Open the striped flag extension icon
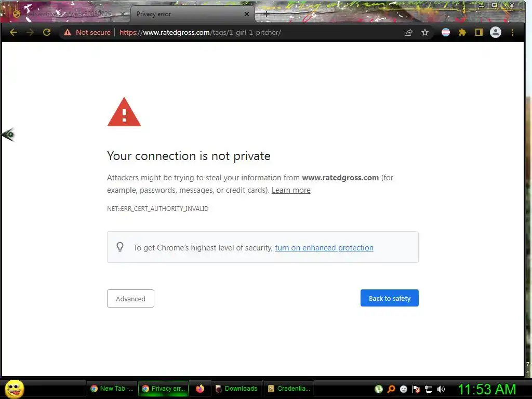The image size is (532, 399). tap(446, 33)
